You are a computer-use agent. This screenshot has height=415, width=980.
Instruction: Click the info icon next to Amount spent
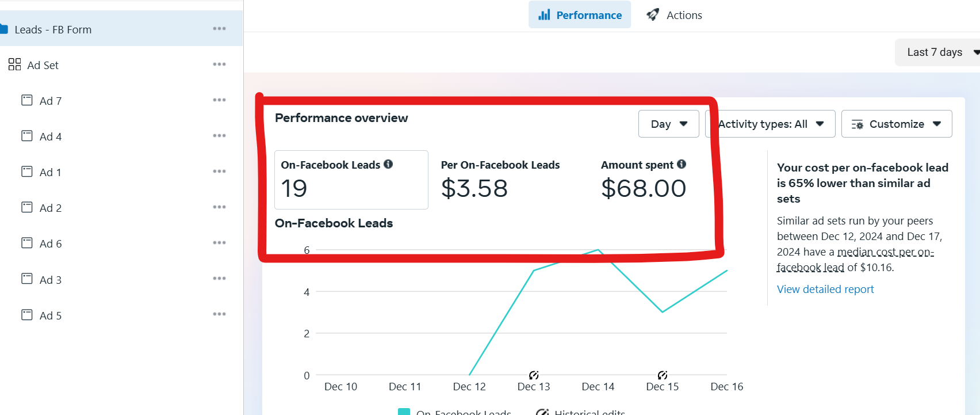(682, 165)
